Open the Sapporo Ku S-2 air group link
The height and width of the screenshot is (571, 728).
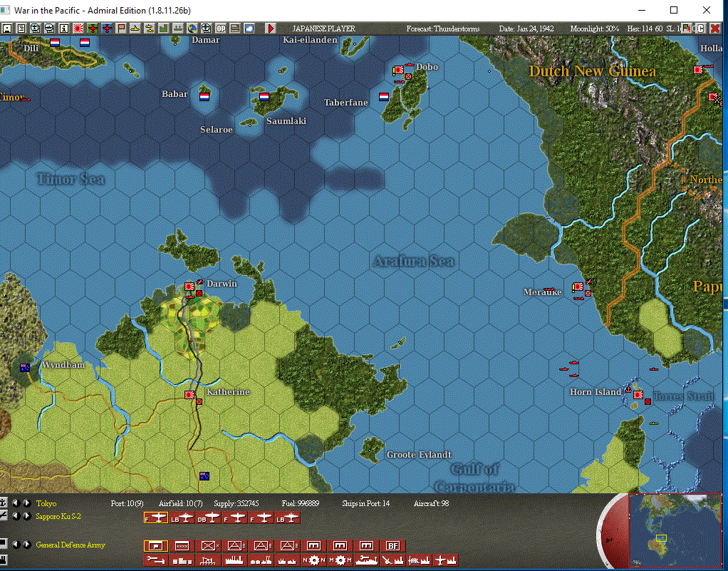[58, 517]
